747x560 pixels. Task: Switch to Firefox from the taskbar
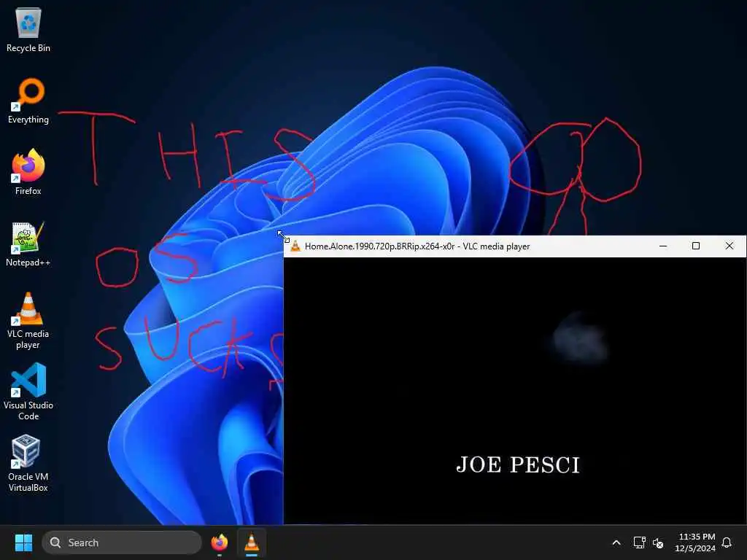coord(220,542)
